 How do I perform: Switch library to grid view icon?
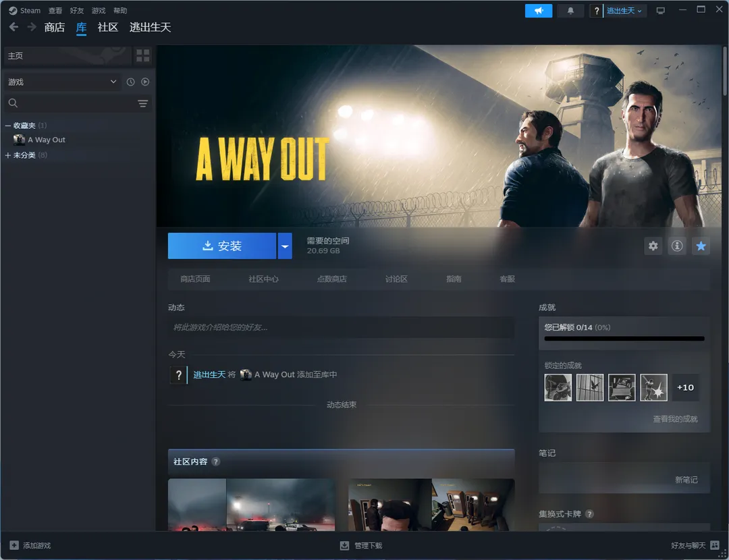[x=142, y=56]
